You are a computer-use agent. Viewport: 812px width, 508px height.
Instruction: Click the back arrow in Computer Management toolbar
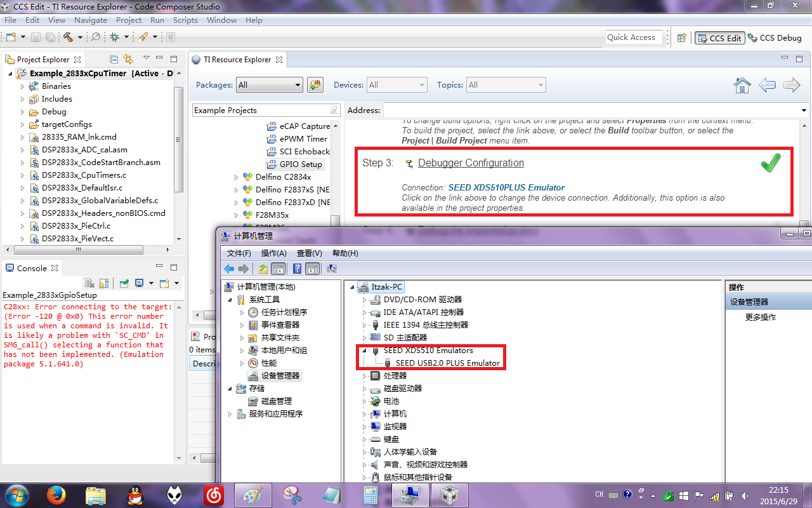pos(229,269)
